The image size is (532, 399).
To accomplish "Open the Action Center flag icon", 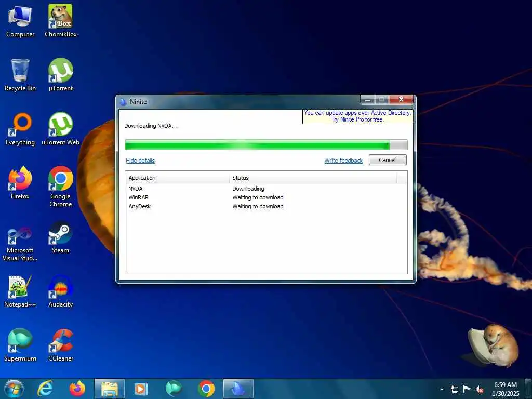I will click(x=467, y=389).
